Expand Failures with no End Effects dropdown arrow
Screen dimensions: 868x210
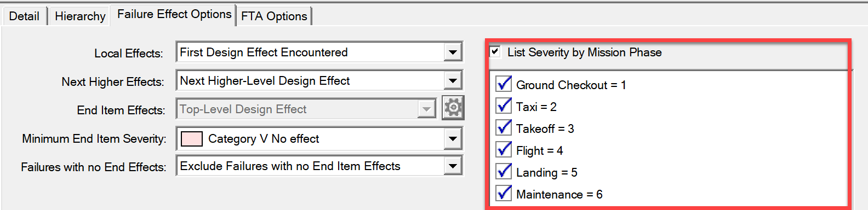point(453,166)
